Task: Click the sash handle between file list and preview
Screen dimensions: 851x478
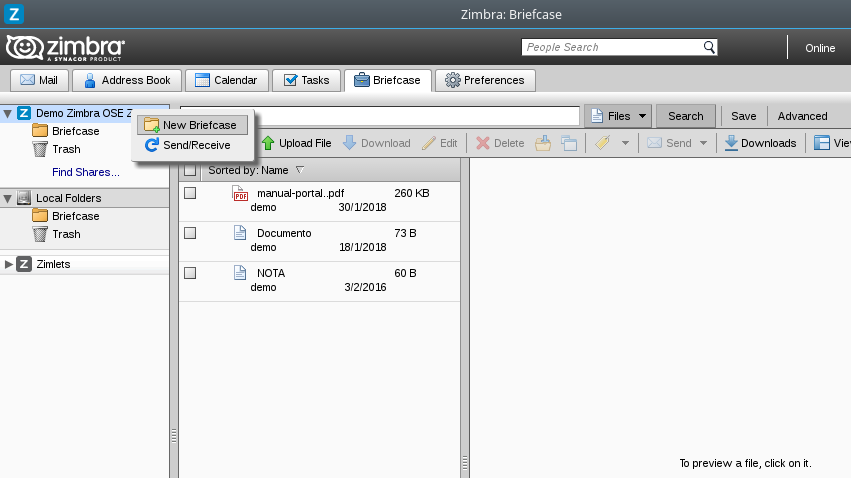Action: click(x=465, y=462)
